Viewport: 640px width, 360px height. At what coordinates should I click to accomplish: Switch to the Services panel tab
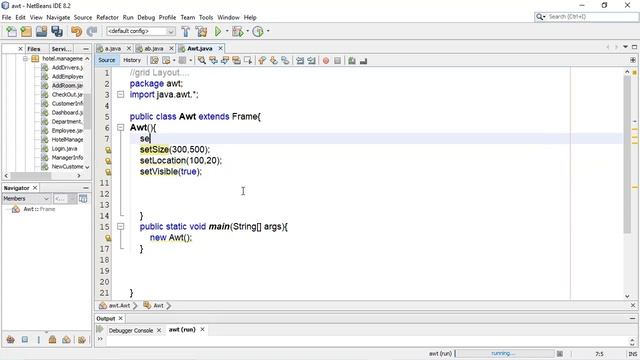tap(62, 49)
